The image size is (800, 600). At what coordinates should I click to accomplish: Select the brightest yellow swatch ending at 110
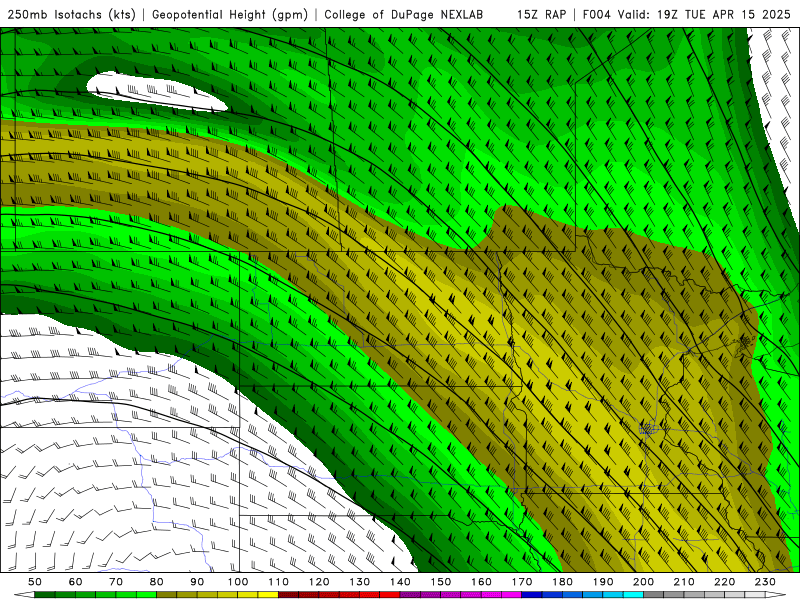268,595
